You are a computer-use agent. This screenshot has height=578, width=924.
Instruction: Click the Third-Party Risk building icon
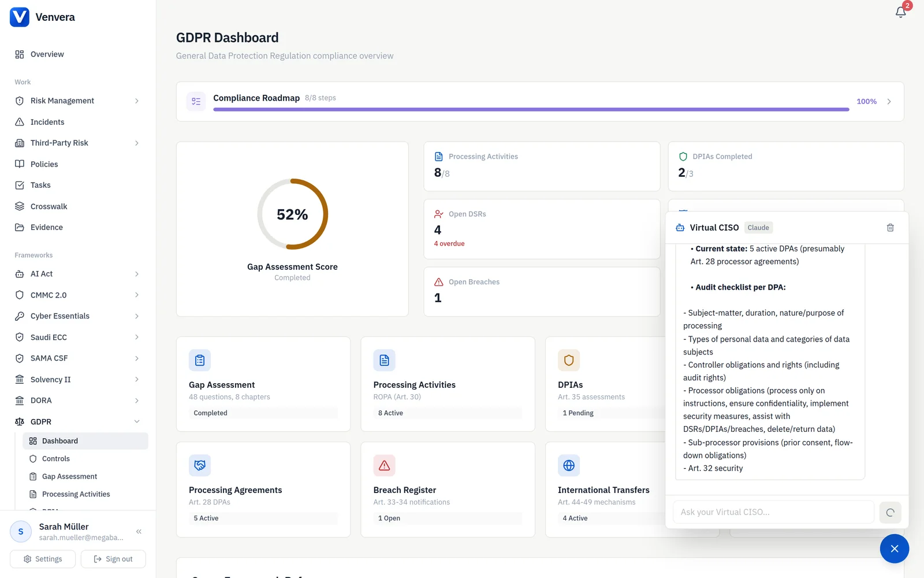20,143
